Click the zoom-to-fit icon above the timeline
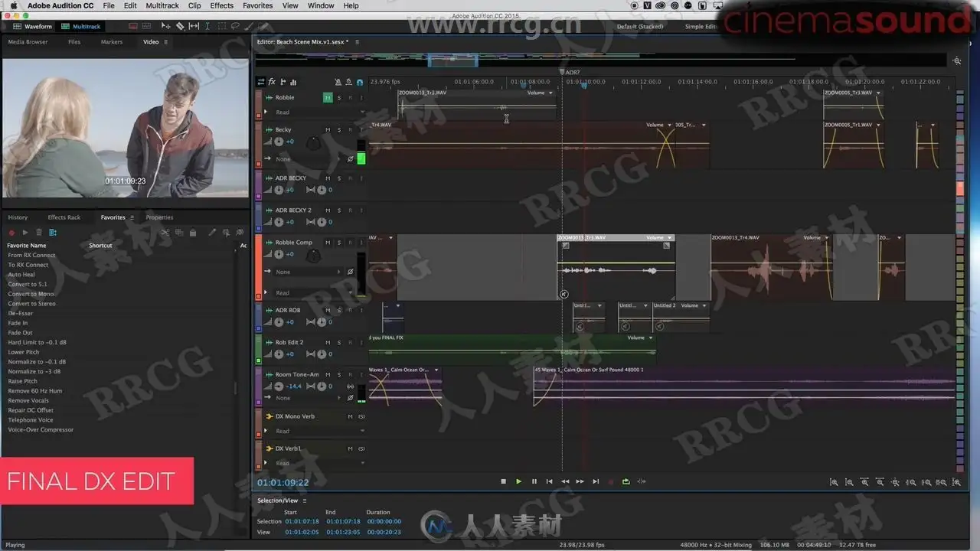The image size is (980, 551). coord(957,60)
